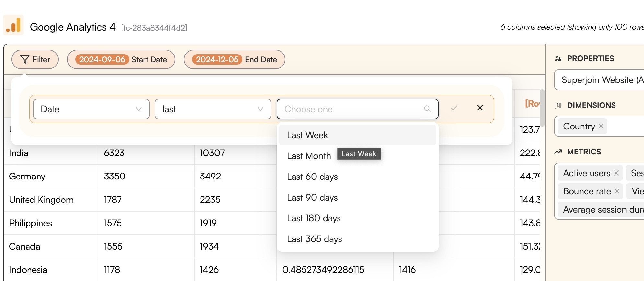Select the Last 180 days option
Viewport: 644px width, 281px height.
click(358, 218)
